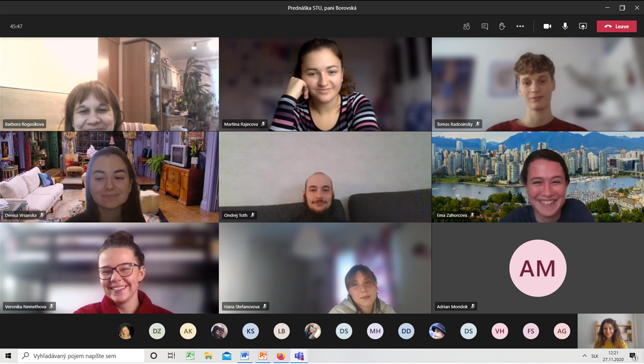Click muted mic icon beside Ondrej Toth
The image size is (644, 364).
coord(253,215)
